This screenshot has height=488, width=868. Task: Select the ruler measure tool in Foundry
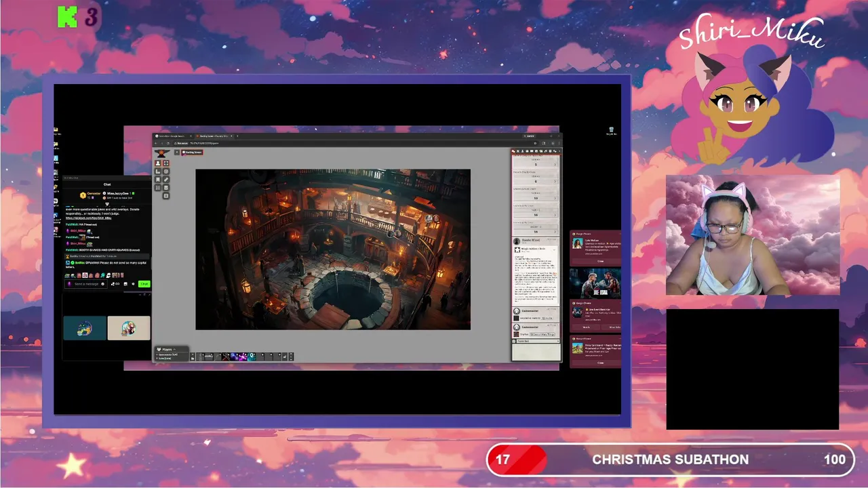(x=166, y=180)
